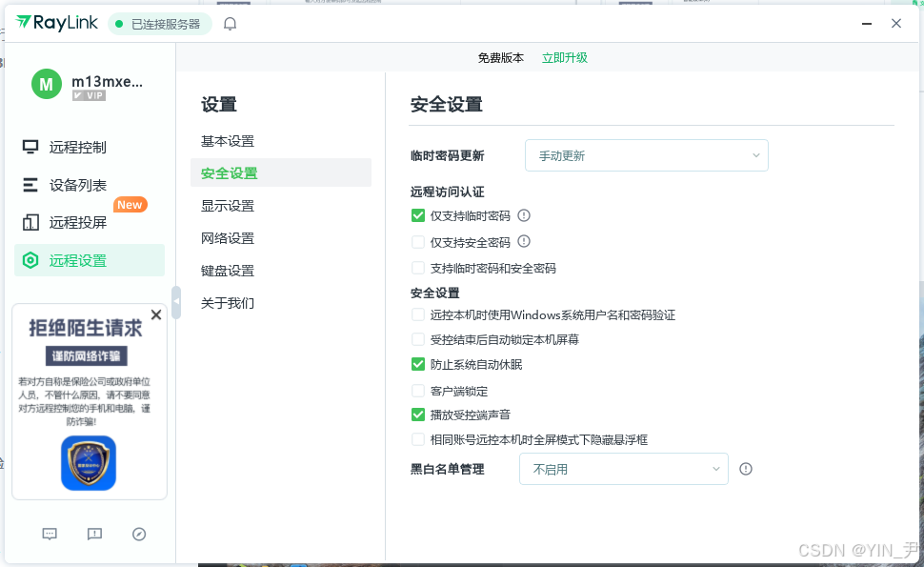Uncheck 防止系统自动休眠
The height and width of the screenshot is (567, 924).
pyautogui.click(x=417, y=363)
